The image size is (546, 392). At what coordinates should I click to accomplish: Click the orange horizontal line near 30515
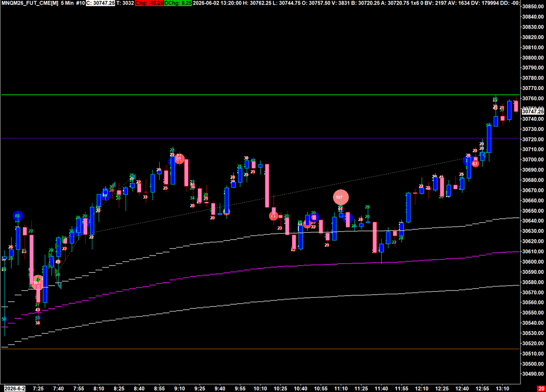click(259, 349)
